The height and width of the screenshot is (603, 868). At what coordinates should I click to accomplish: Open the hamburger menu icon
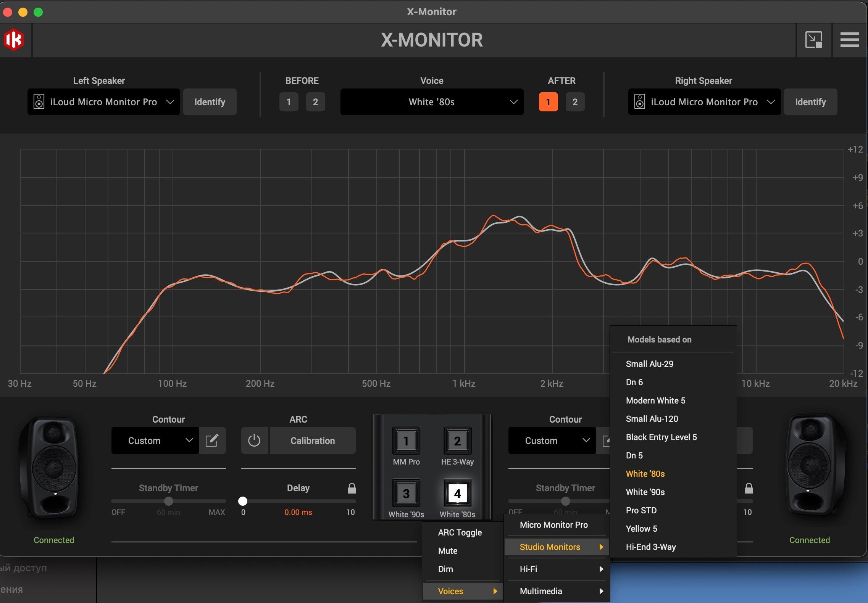point(849,40)
